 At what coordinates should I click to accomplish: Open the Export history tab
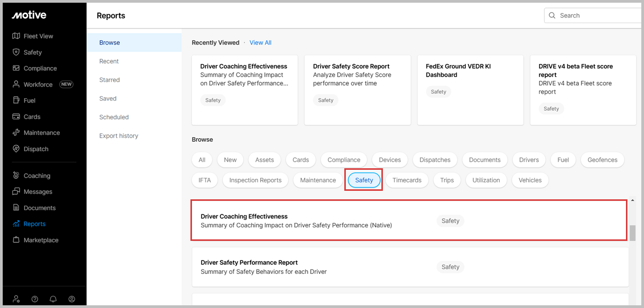click(118, 136)
